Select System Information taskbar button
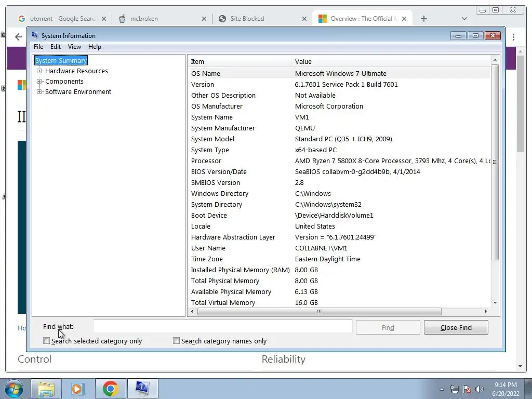Image resolution: width=532 pixels, height=399 pixels. pos(142,389)
